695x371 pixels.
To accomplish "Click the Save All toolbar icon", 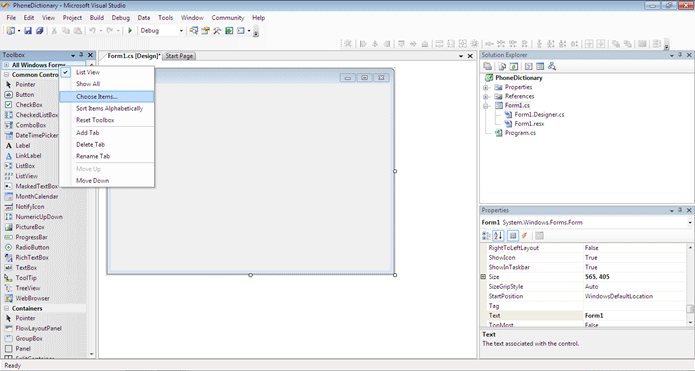I will (39, 31).
